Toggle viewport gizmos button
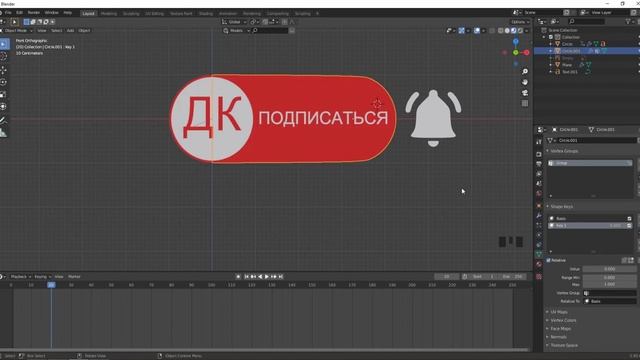 pos(462,31)
